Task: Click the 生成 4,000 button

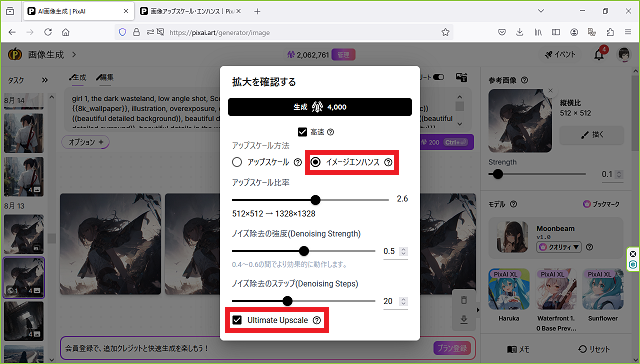Action: 320,107
